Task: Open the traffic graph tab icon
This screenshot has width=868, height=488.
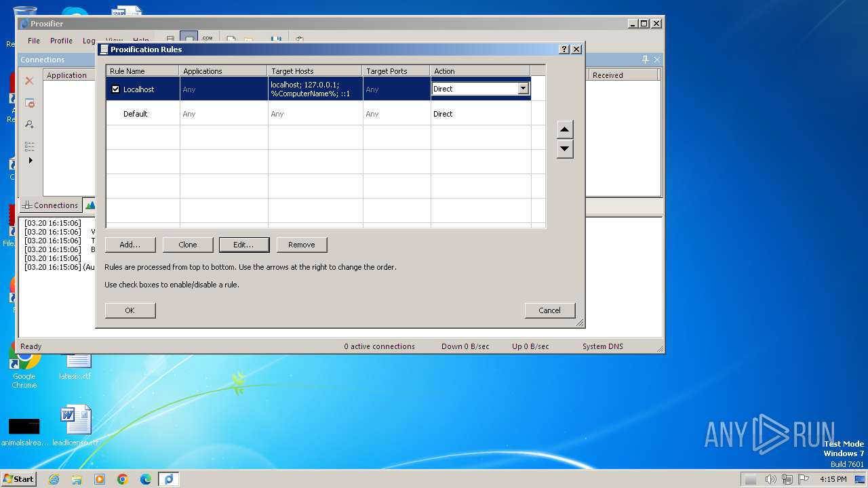Action: tap(90, 205)
